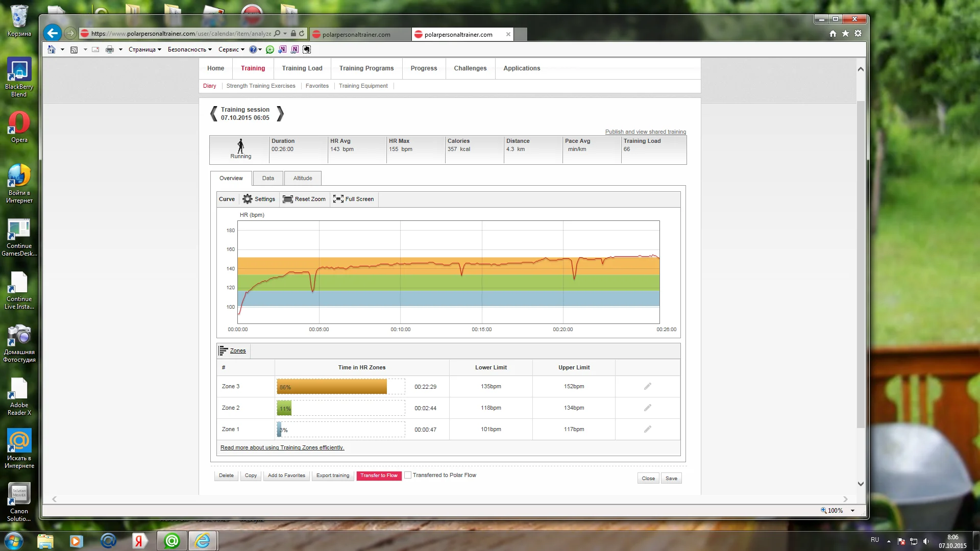Screen dimensions: 980x551
Task: Open Publish and view shared training link
Action: pos(645,132)
